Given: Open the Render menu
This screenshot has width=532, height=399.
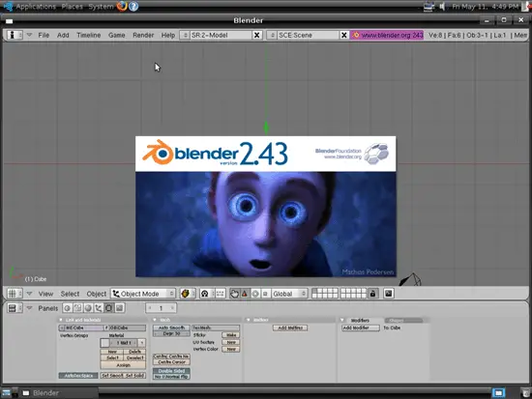Looking at the screenshot, I should click(143, 35).
